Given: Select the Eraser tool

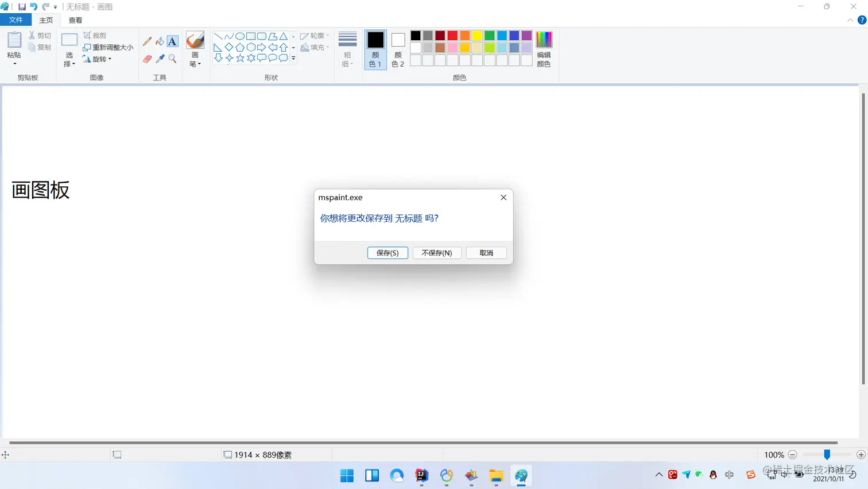Looking at the screenshot, I should click(x=147, y=59).
